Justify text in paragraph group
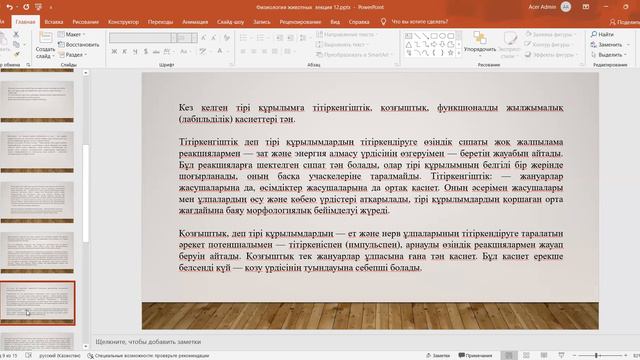 [x=275, y=51]
